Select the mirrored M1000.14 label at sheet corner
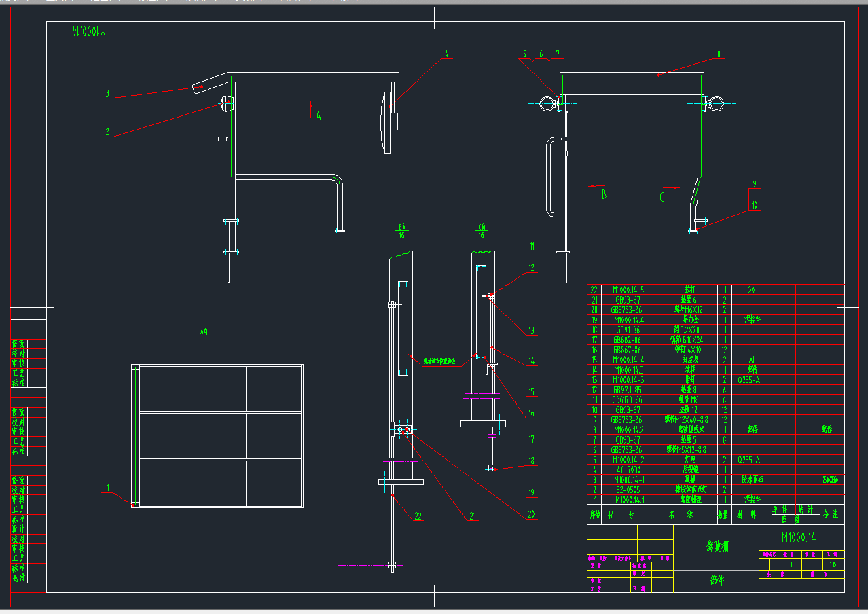Image resolution: width=868 pixels, height=614 pixels. point(89,32)
